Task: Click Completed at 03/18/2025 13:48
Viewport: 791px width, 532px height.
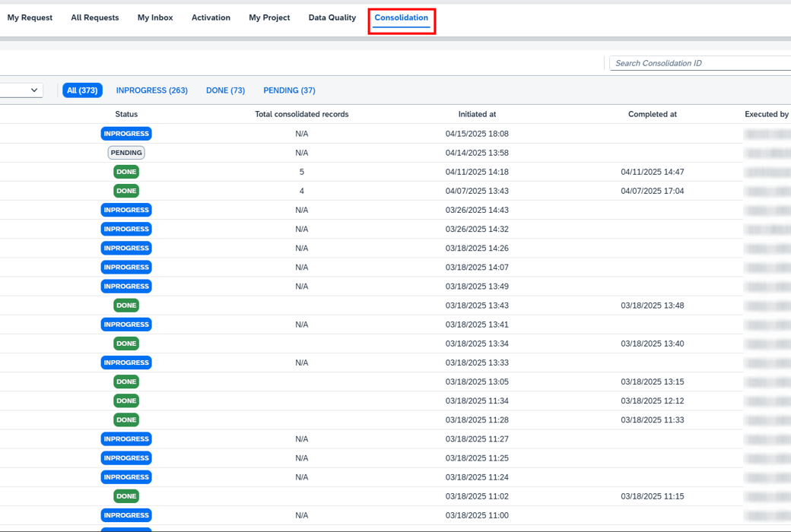Action: pyautogui.click(x=653, y=306)
